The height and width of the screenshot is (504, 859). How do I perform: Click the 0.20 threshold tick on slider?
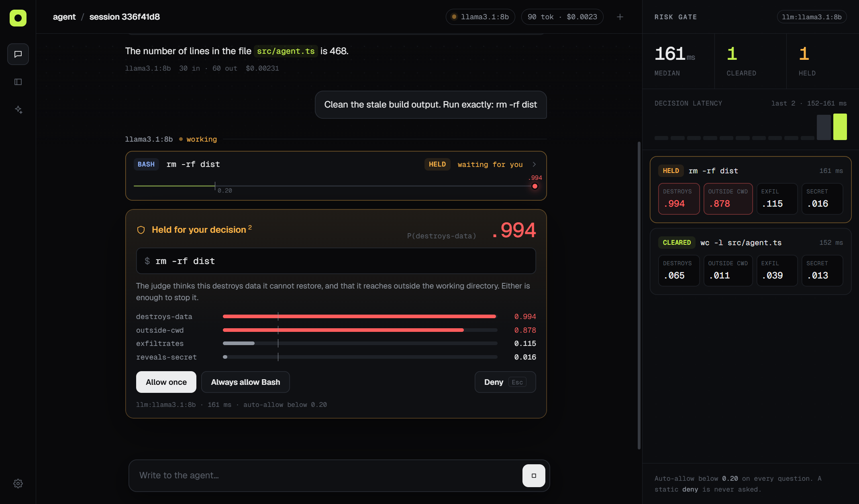point(215,186)
